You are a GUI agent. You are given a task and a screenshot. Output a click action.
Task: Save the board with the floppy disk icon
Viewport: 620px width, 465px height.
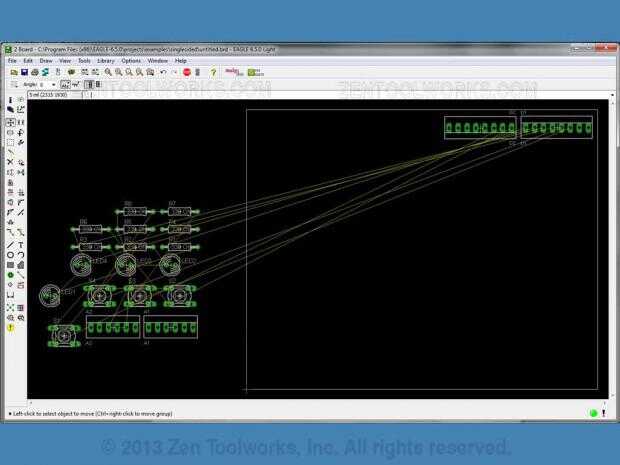click(x=25, y=72)
